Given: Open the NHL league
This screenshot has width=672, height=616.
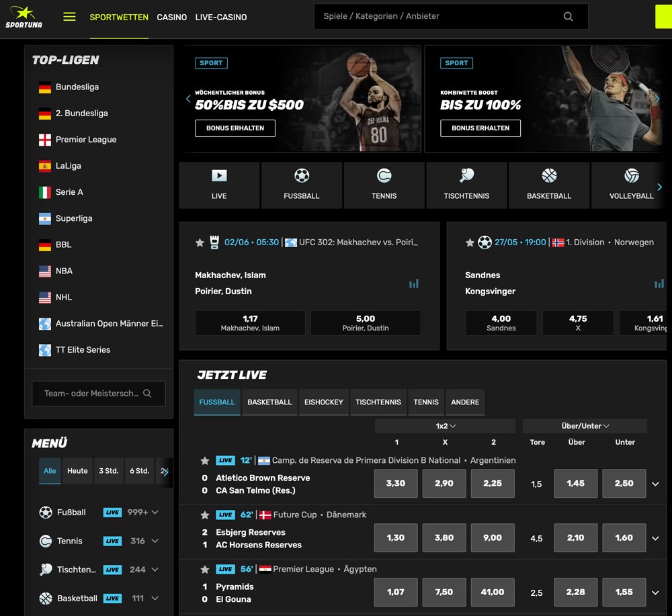Looking at the screenshot, I should click(x=63, y=297).
